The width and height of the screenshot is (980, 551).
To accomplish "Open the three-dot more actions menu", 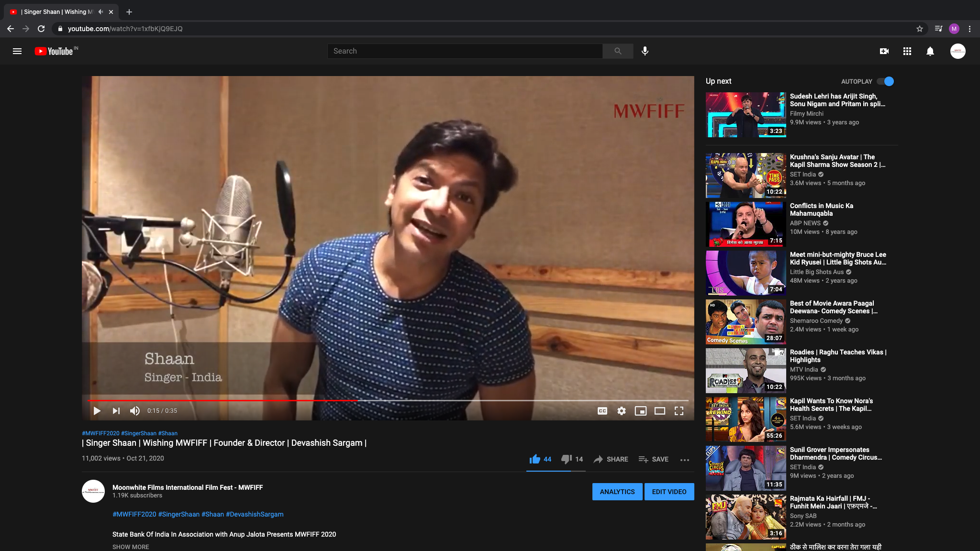I will click(685, 460).
